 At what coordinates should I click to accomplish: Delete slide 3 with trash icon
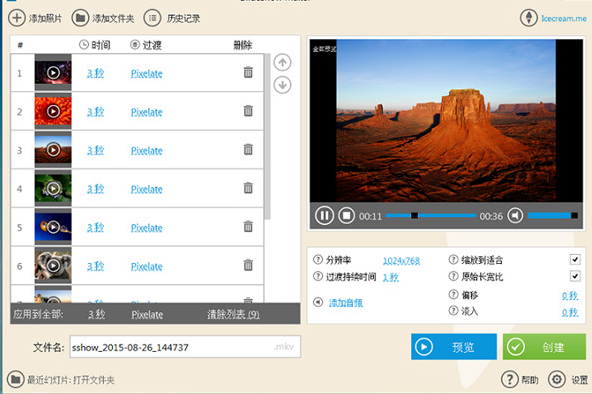pos(248,149)
